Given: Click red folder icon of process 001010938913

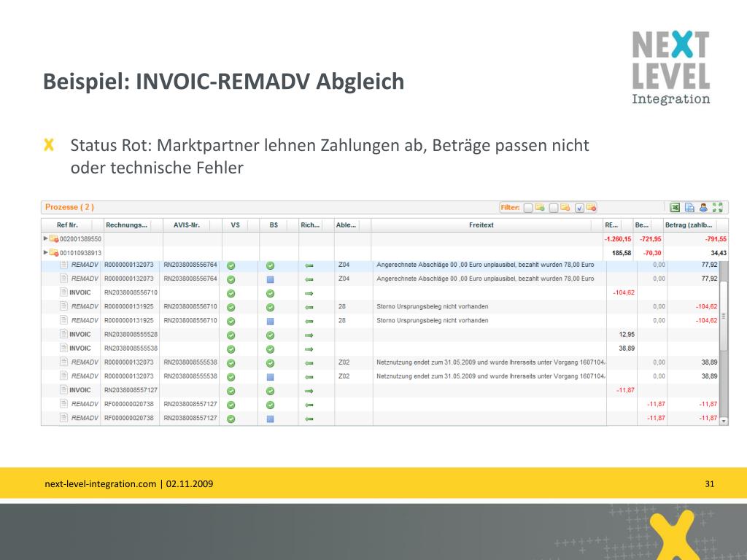Looking at the screenshot, I should coord(54,252).
